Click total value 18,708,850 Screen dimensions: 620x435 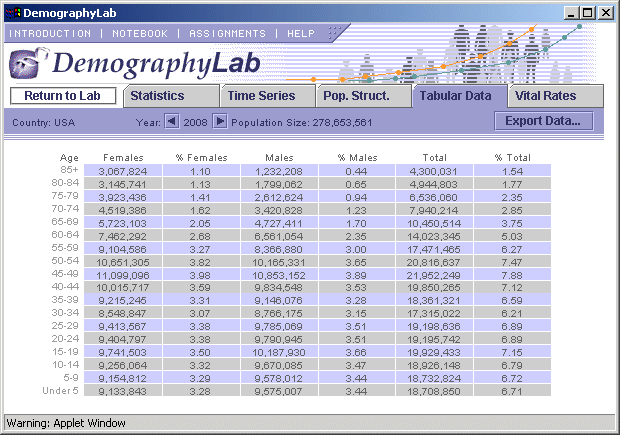[x=433, y=392]
